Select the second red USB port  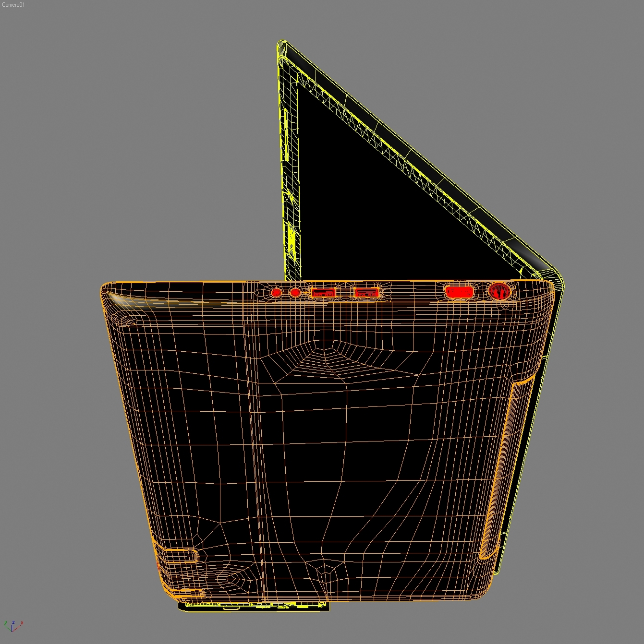[x=366, y=292]
